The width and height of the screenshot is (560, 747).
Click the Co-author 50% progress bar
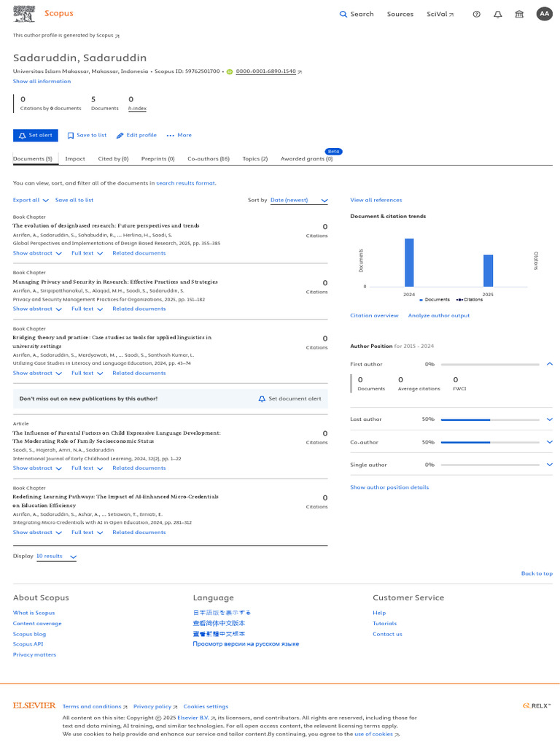(x=490, y=443)
